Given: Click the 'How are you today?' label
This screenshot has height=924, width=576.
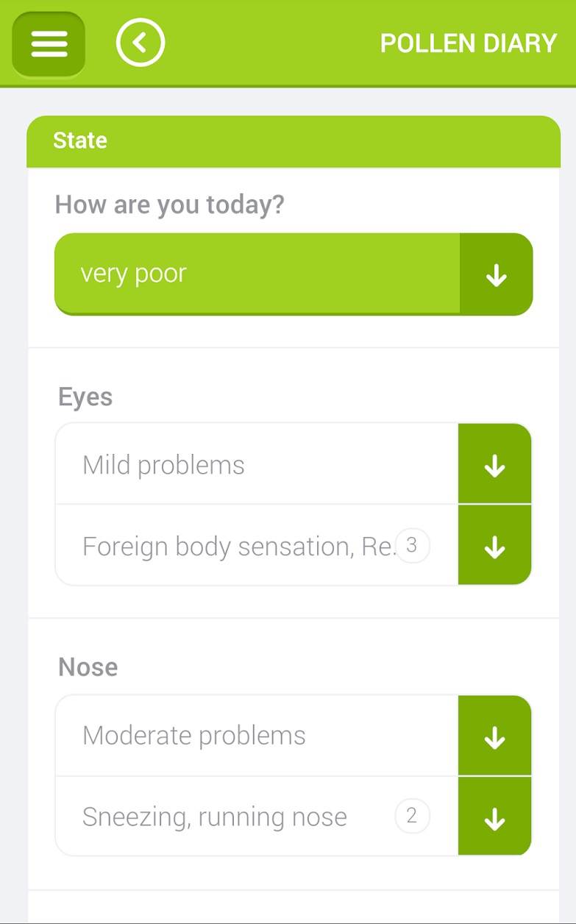Looking at the screenshot, I should coord(169,205).
